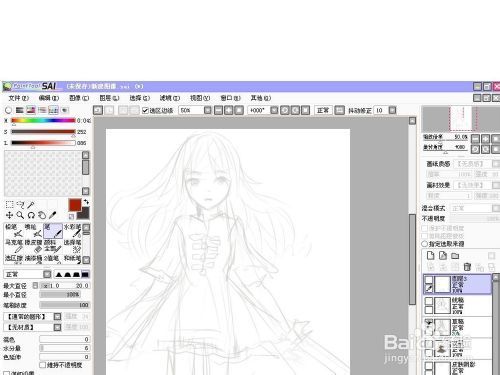Enable the 维持不透明度 keep opacity checkbox
The width and height of the screenshot is (500, 375).
click(x=42, y=365)
